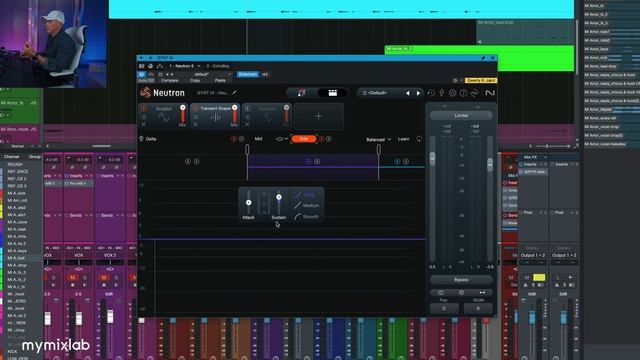This screenshot has height=360, width=640.
Task: Click Learn button
Action: 404,139
